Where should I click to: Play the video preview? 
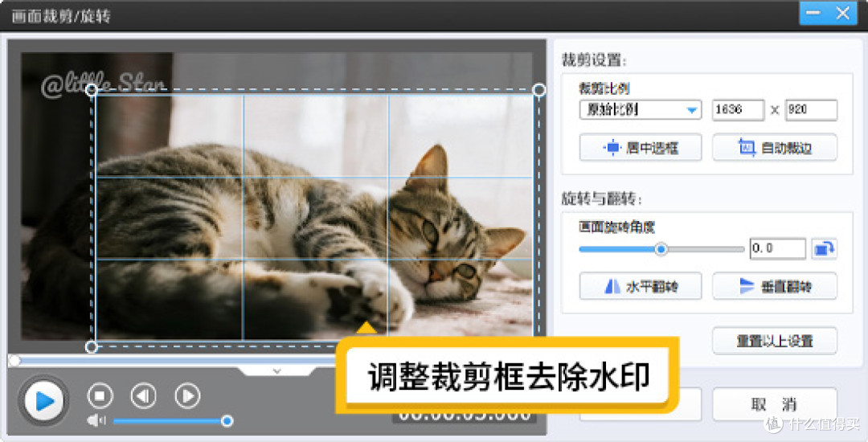[43, 401]
